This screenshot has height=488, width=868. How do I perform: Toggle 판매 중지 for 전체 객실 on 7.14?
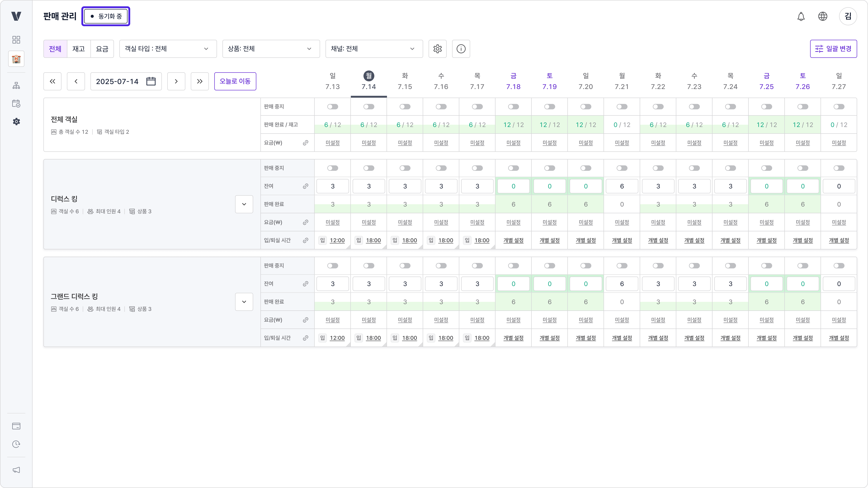tap(369, 107)
